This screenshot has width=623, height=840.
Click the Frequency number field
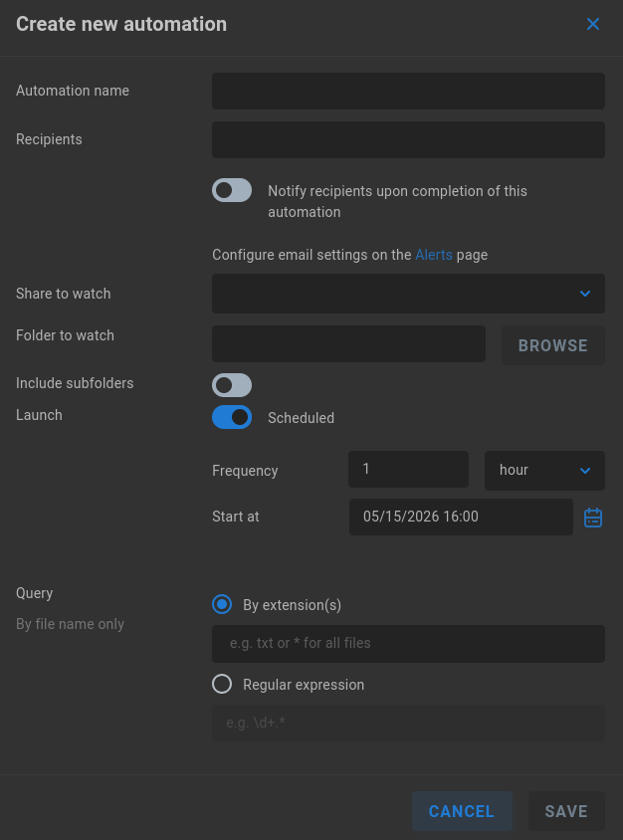pos(408,470)
